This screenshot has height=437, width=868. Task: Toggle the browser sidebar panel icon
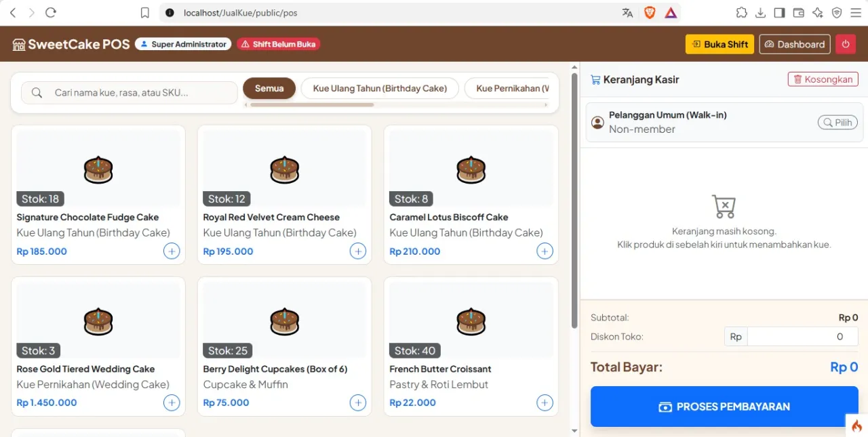coord(779,13)
